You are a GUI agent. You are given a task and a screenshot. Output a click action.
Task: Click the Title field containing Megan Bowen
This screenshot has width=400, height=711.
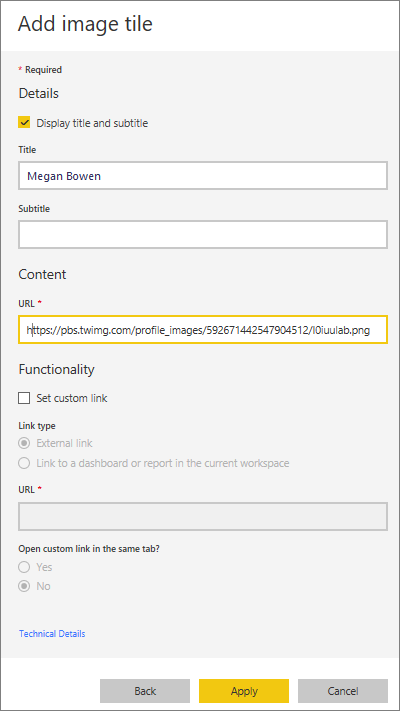coord(203,175)
